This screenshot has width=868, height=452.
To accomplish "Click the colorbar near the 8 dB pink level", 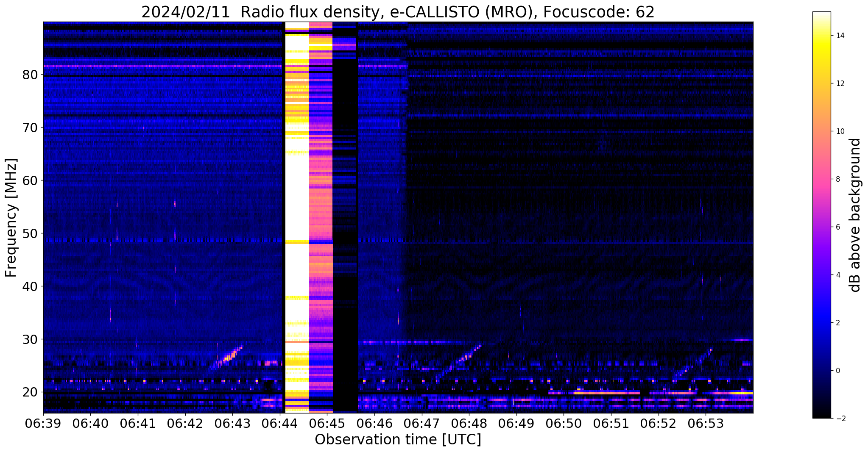I will tap(821, 179).
